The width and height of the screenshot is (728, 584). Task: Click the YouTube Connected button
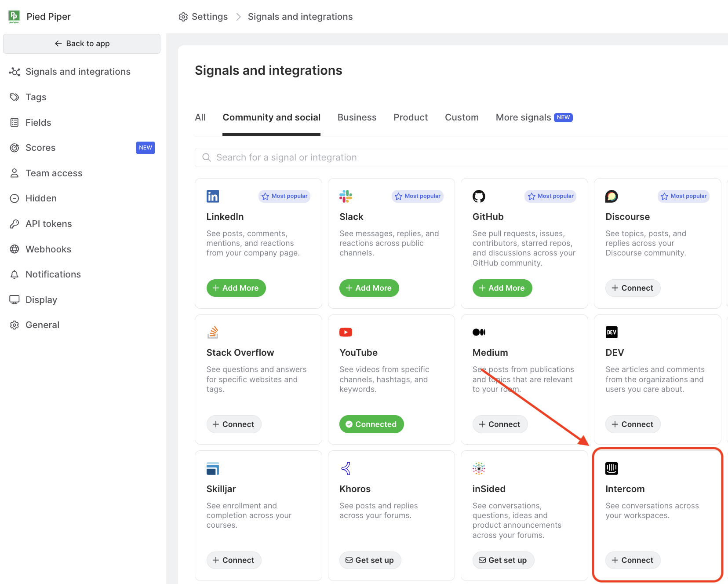point(371,424)
